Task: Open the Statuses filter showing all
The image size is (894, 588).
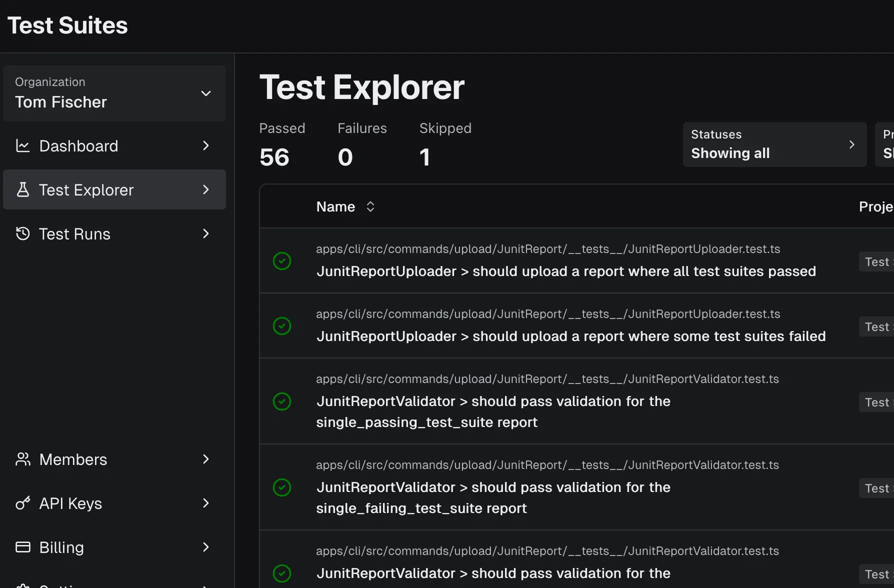Action: coord(774,144)
